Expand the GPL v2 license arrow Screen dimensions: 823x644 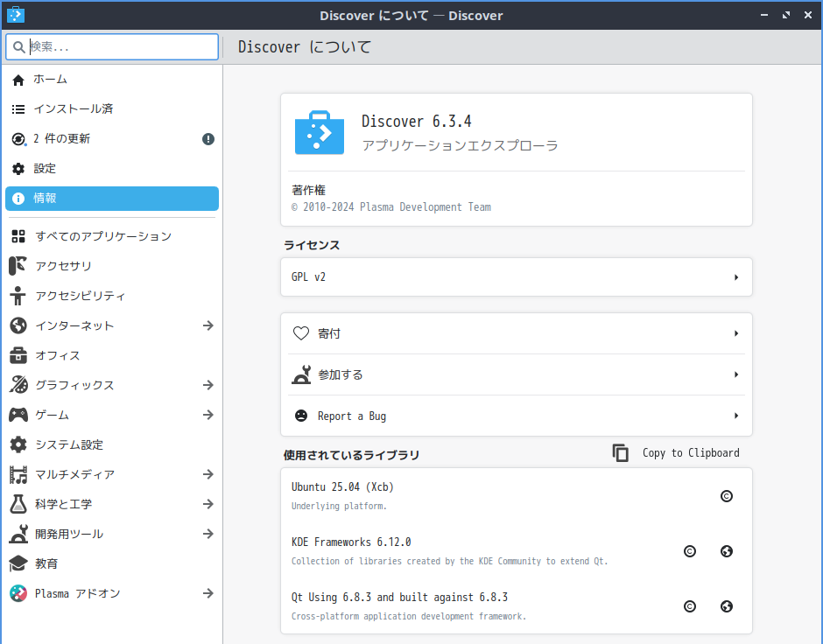[736, 277]
